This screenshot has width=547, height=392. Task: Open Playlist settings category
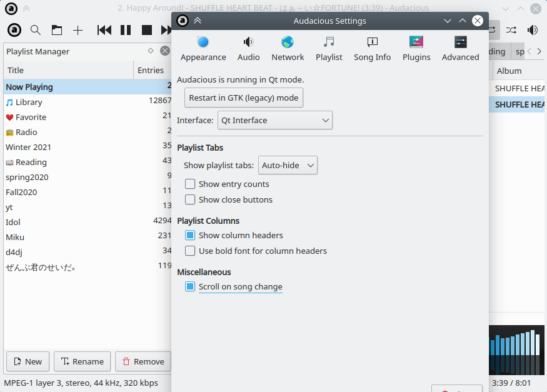(329, 49)
